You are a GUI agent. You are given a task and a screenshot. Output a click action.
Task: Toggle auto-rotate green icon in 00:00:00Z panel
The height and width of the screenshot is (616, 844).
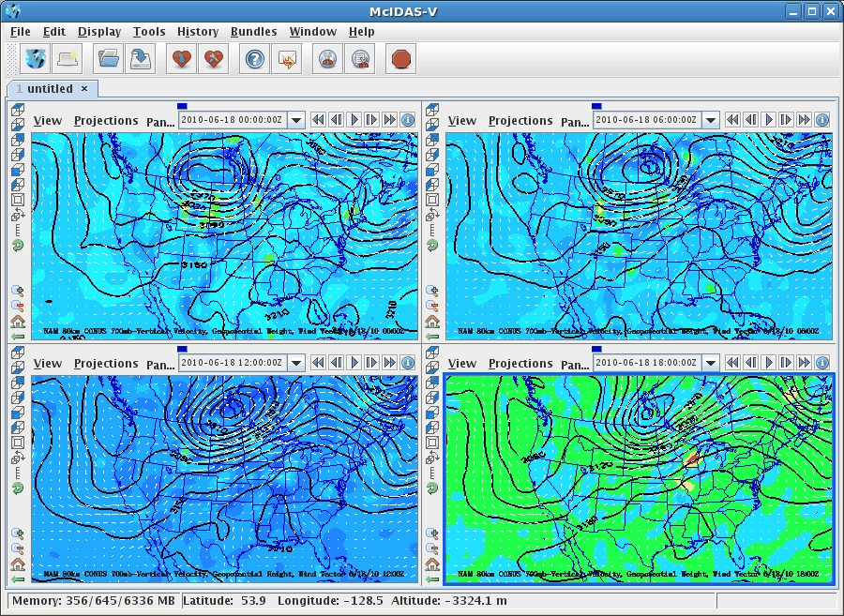(x=18, y=246)
